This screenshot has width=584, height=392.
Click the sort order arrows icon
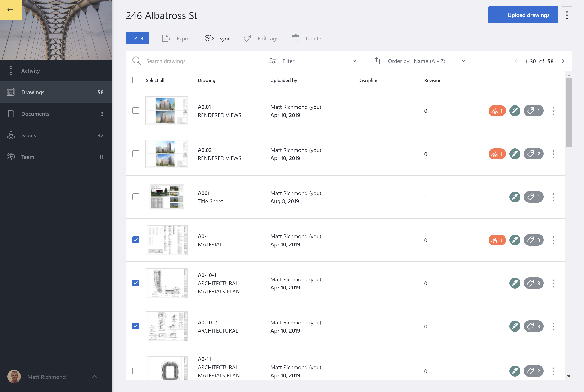click(378, 61)
